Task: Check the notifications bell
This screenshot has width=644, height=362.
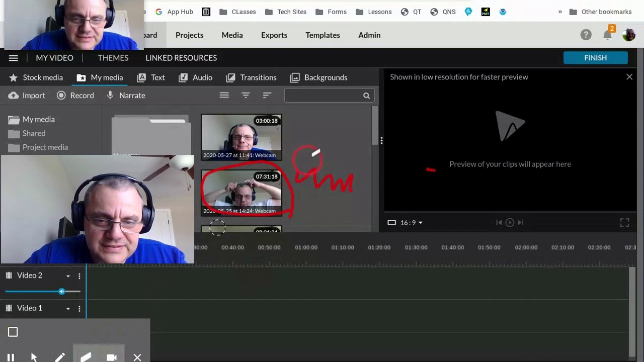Action: coord(608,35)
